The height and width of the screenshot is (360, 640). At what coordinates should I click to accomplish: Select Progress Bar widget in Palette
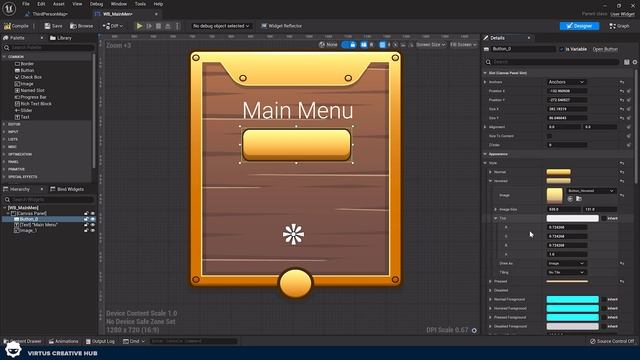tap(33, 97)
